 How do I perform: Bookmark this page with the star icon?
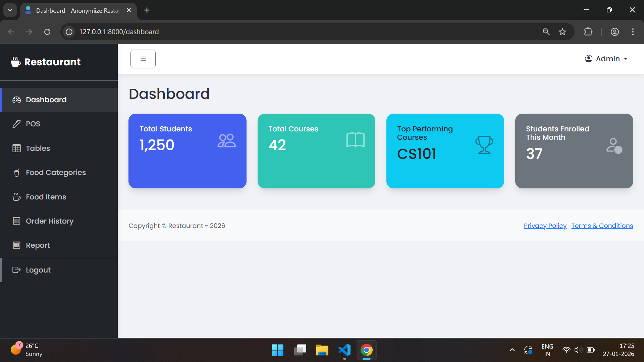(562, 32)
